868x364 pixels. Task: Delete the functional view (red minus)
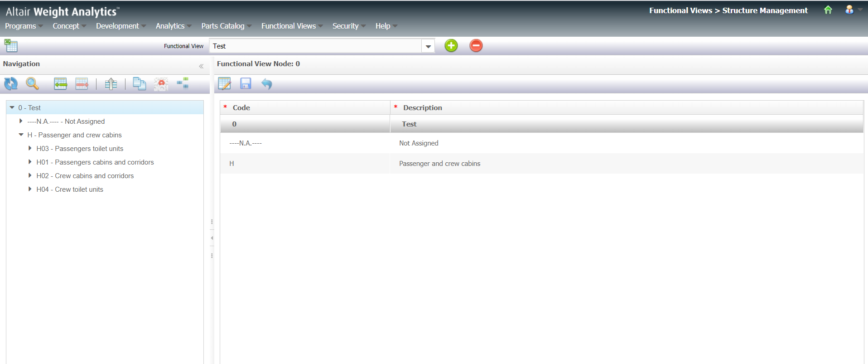476,46
